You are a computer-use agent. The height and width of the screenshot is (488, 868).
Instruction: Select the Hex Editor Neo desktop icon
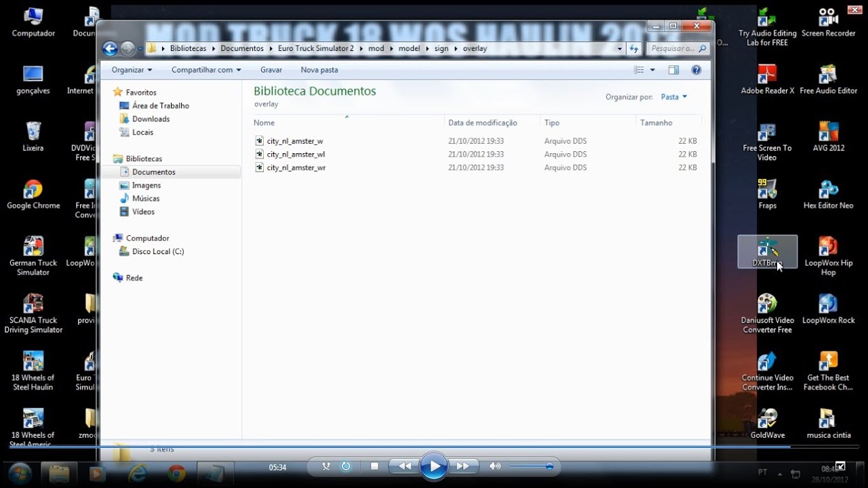[x=828, y=194]
